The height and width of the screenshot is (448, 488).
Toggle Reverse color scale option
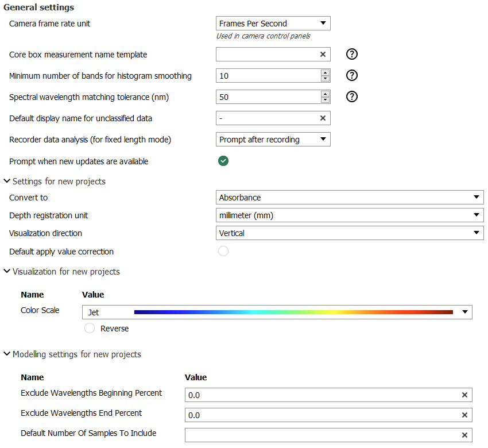click(x=90, y=328)
